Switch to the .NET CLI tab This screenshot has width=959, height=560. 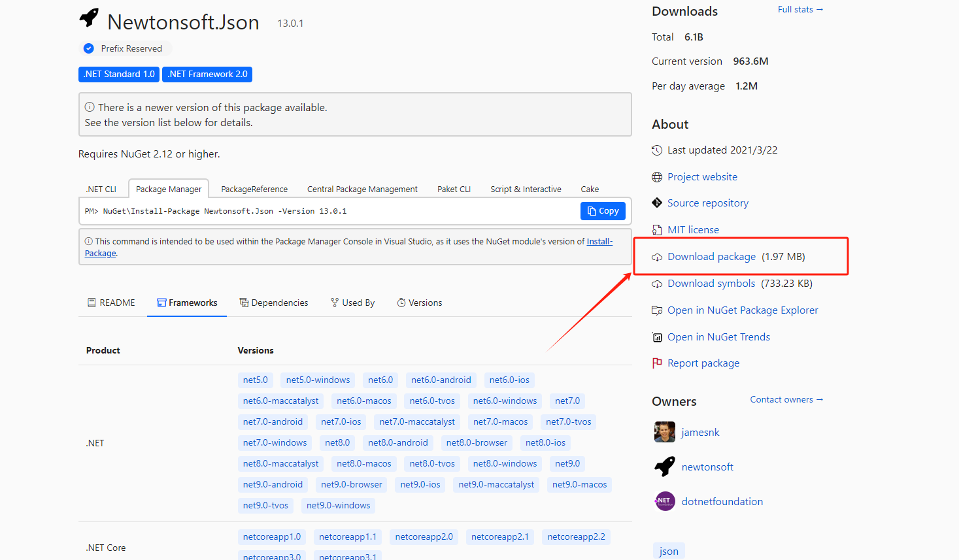pos(101,189)
